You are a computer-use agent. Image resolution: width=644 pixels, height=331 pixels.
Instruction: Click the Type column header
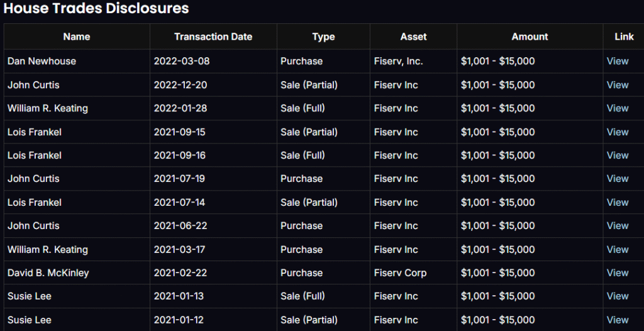click(323, 37)
